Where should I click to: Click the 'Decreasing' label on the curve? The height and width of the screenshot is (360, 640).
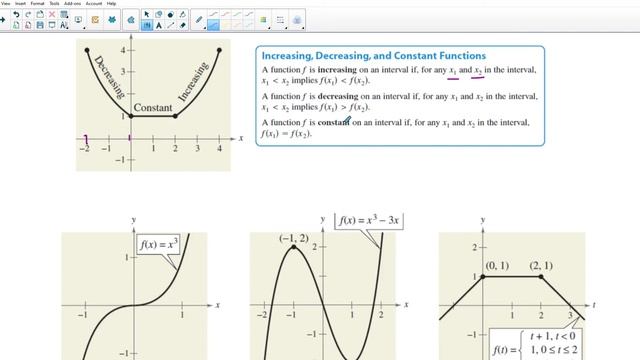point(109,77)
